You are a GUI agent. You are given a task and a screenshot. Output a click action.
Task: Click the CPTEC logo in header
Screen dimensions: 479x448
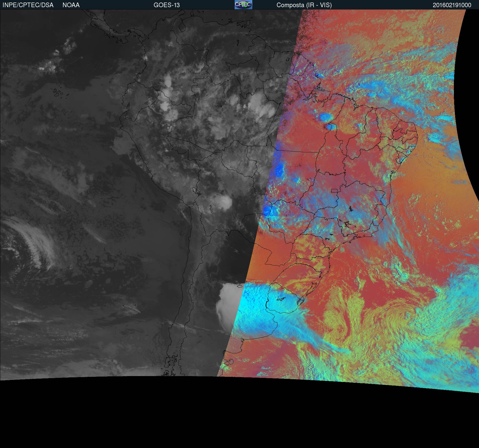[243, 5]
